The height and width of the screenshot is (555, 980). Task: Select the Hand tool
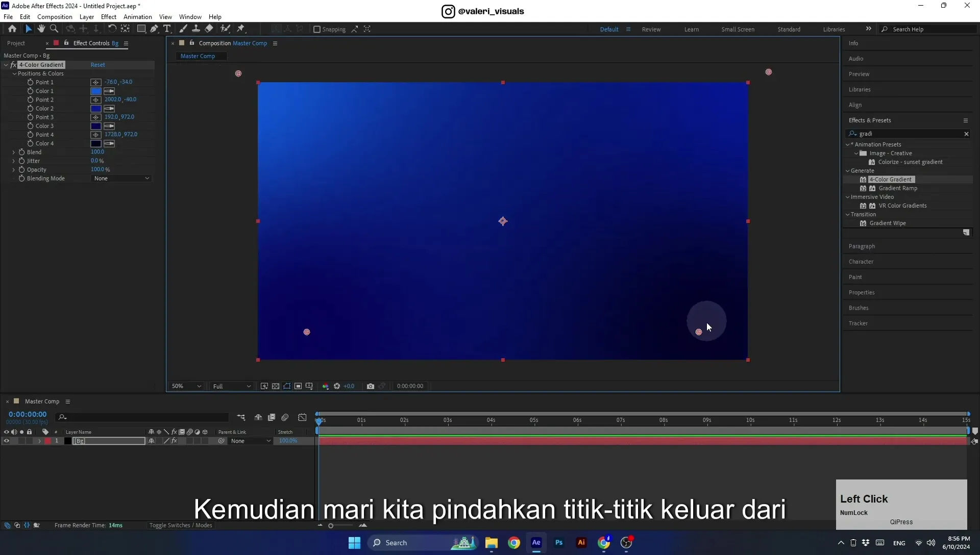41,29
